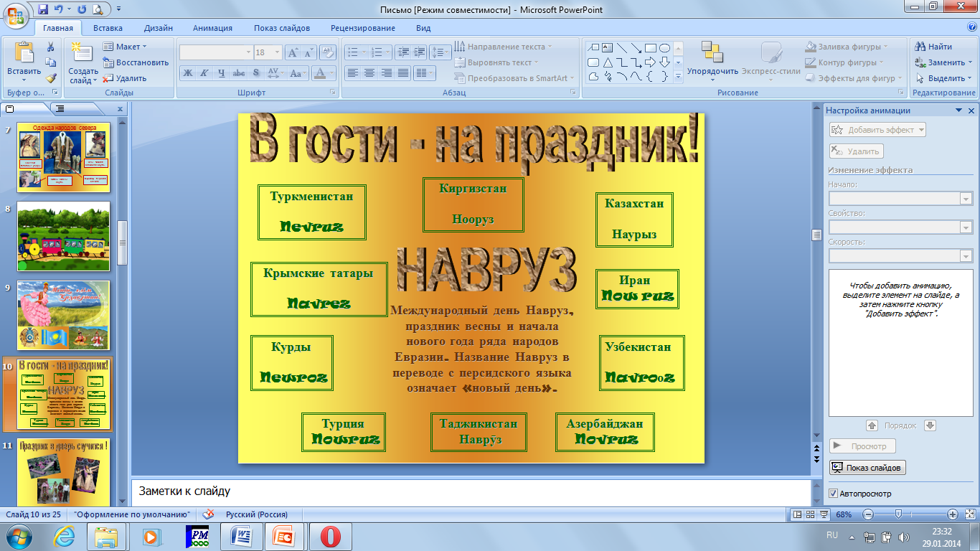Open Internet Explorer from taskbar

(64, 537)
